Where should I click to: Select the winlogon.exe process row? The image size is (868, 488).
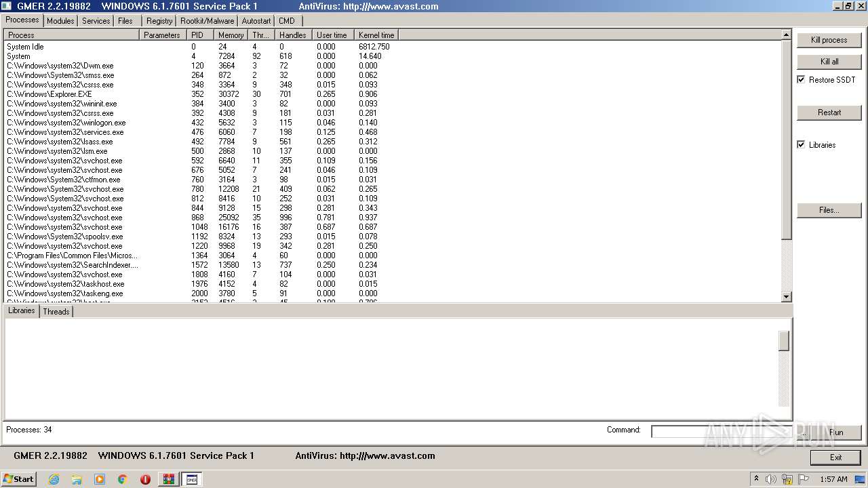(x=393, y=123)
